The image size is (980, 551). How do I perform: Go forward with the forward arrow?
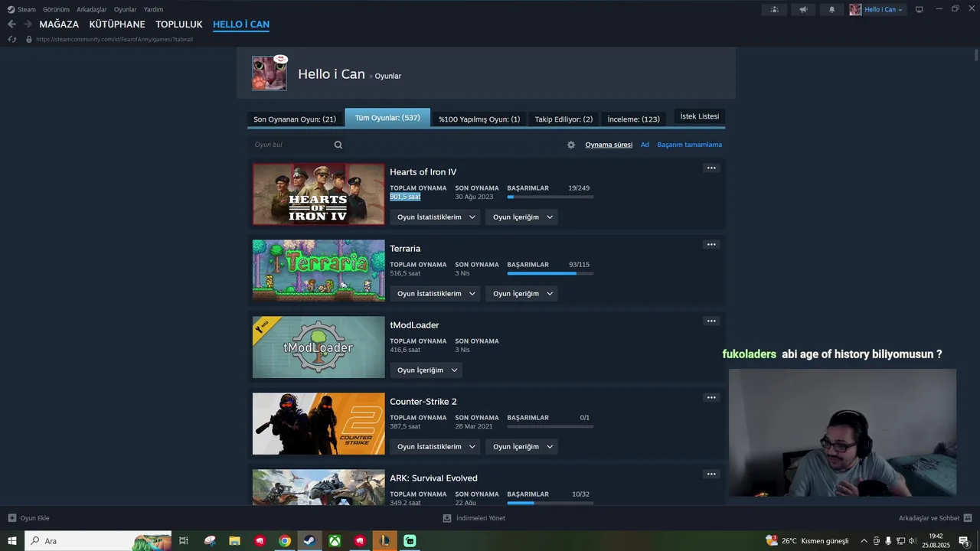(28, 24)
